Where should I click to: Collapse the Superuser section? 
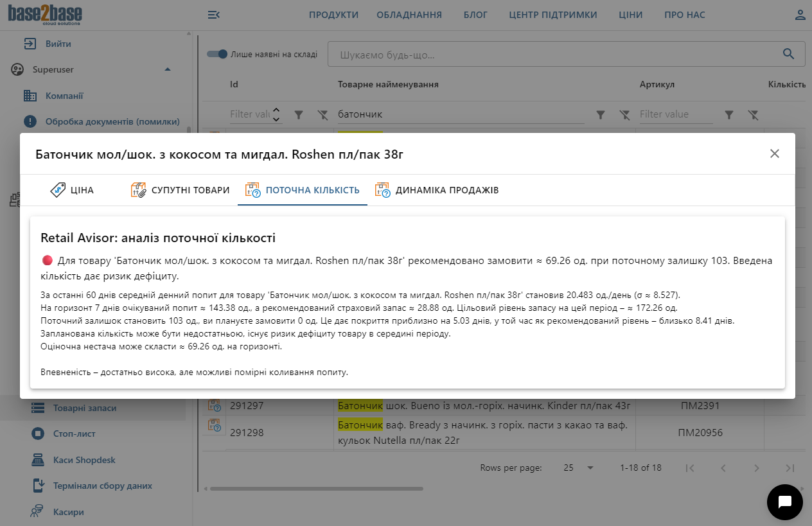[x=168, y=69]
